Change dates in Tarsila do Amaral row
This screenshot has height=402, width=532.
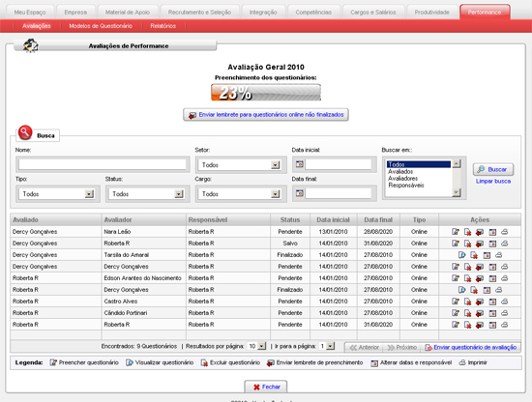[x=487, y=255]
